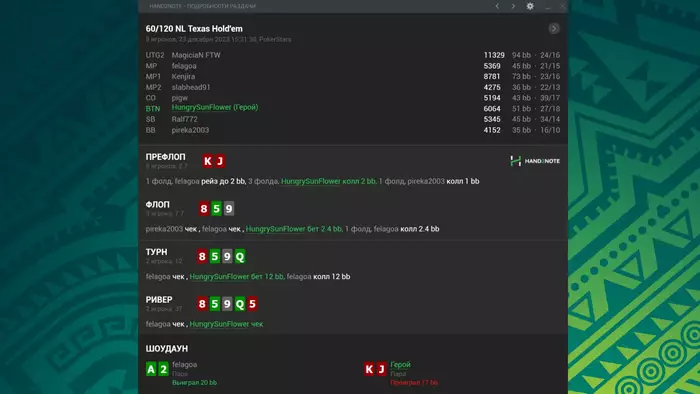Click the hero name HungrySunFlower in BTN row
Image resolution: width=700 pixels, height=394 pixels.
215,108
